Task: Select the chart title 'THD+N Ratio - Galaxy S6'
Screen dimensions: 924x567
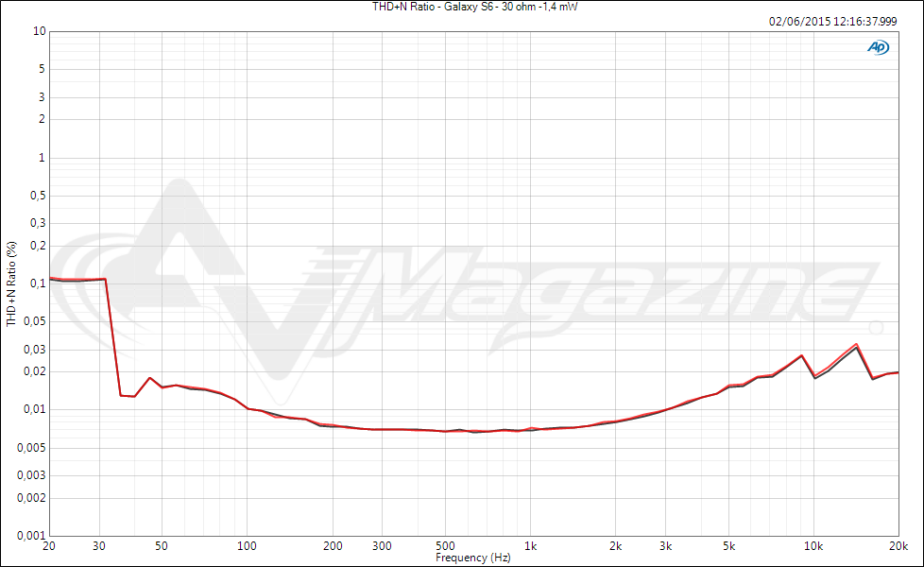Action: click(433, 7)
